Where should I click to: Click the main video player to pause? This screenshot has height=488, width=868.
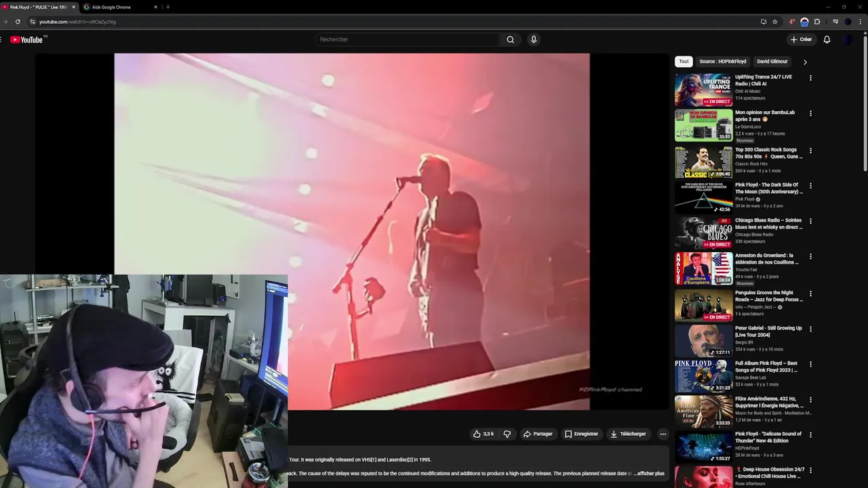[352, 231]
